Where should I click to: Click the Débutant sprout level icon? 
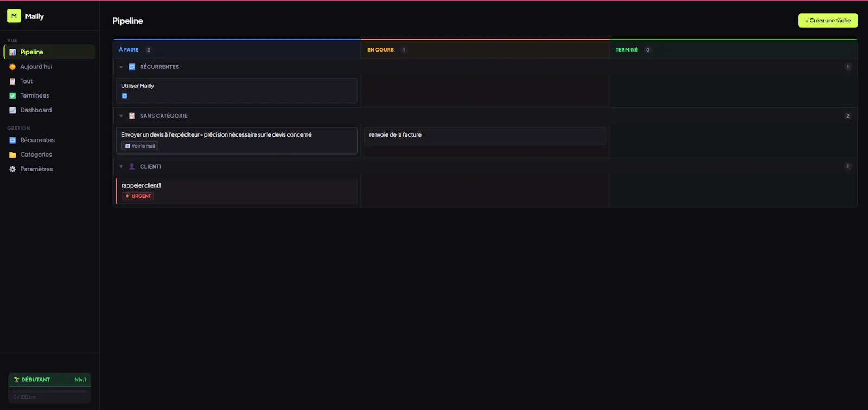(x=17, y=380)
